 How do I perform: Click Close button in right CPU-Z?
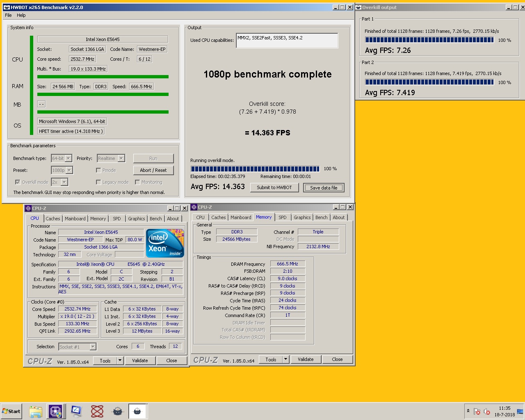pos(337,359)
